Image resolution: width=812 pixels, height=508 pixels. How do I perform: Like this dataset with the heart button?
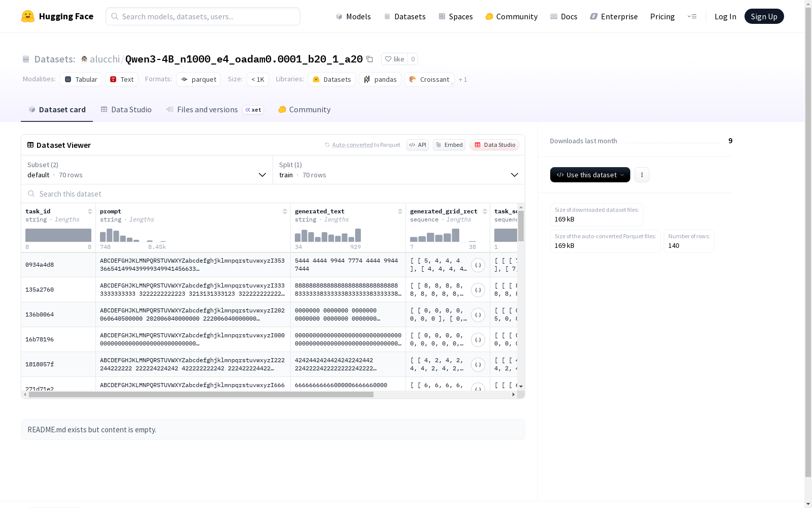click(394, 59)
